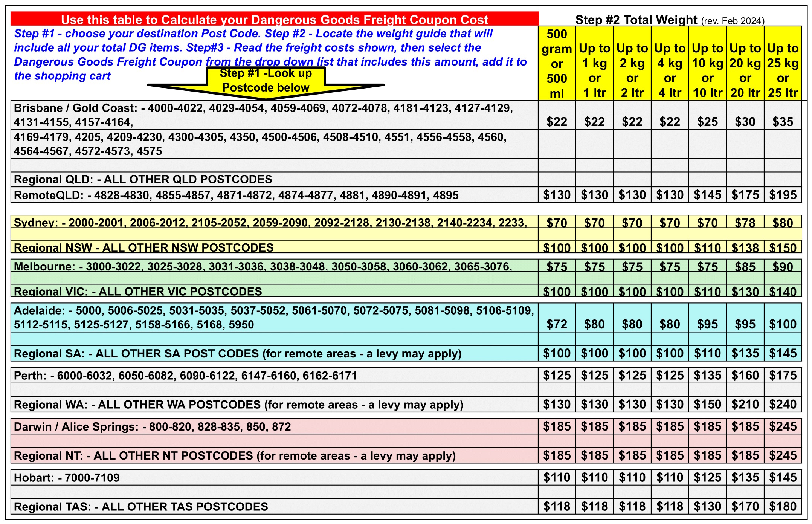Click the Regional QLD all other postcodes row
This screenshot has height=524, width=812.
click(x=143, y=179)
